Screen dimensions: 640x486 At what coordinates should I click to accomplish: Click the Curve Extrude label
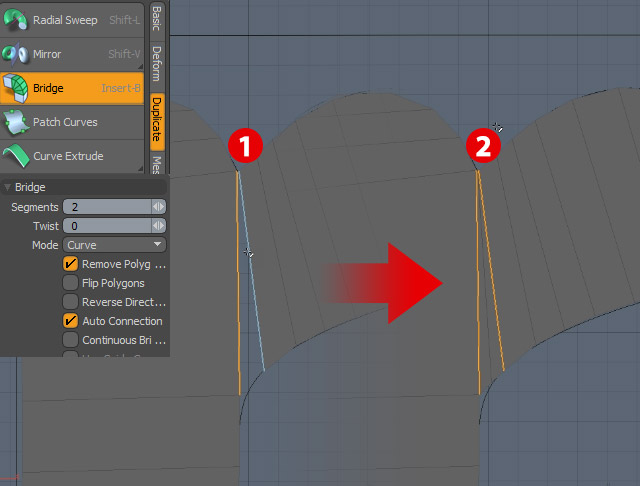(68, 156)
